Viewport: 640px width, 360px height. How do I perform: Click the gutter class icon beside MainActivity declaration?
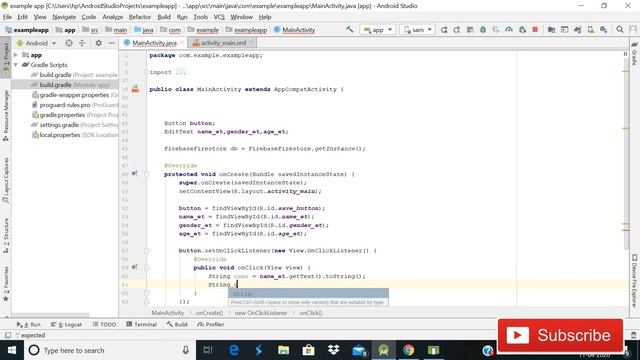click(135, 89)
